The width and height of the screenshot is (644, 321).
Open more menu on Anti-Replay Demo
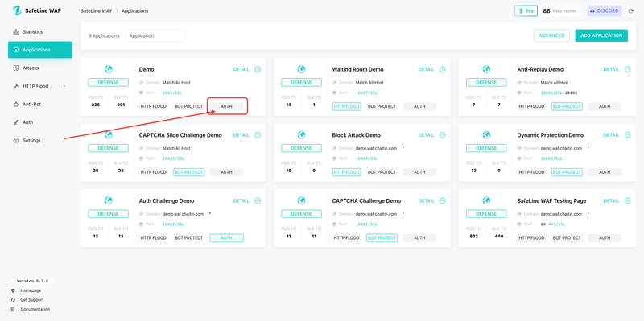[x=628, y=69]
